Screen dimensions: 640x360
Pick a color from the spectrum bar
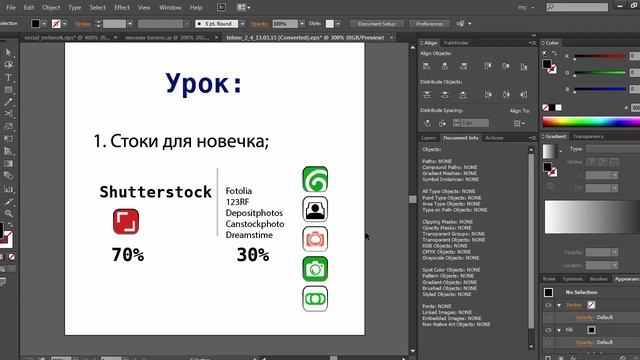(591, 121)
